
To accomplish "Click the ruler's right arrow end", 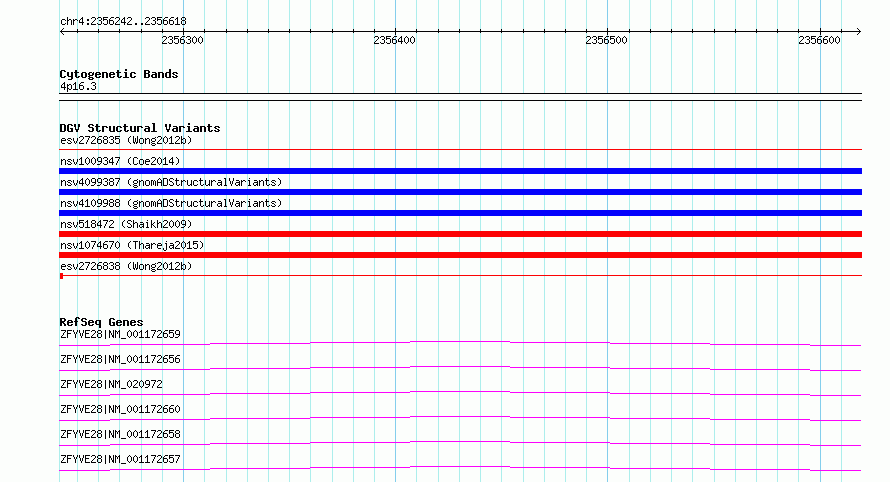I will point(859,31).
